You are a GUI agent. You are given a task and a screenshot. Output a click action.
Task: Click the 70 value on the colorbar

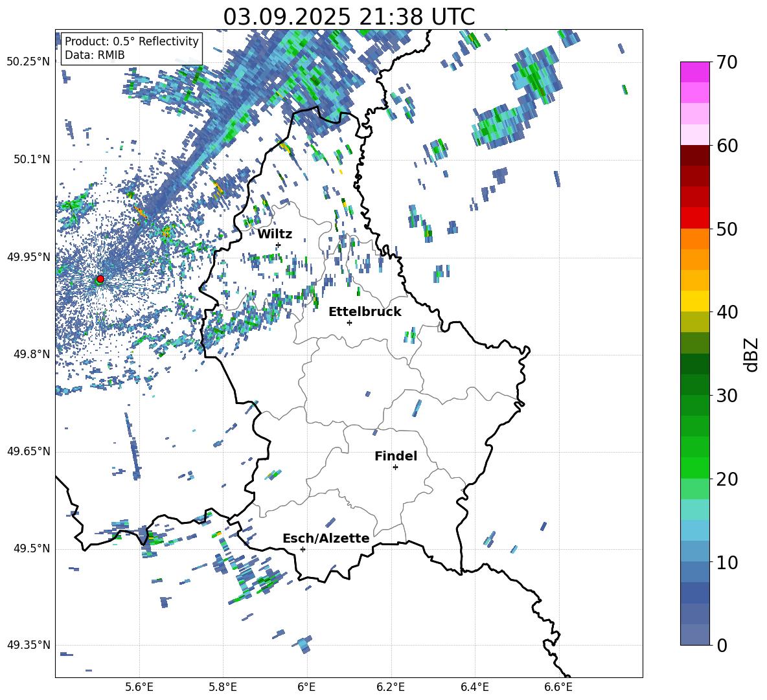727,62
